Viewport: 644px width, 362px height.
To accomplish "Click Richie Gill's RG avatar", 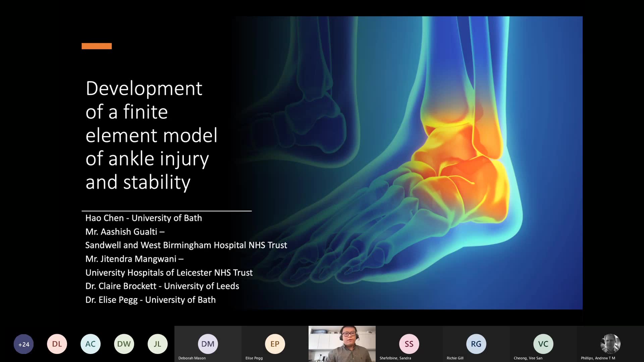I will point(476,344).
